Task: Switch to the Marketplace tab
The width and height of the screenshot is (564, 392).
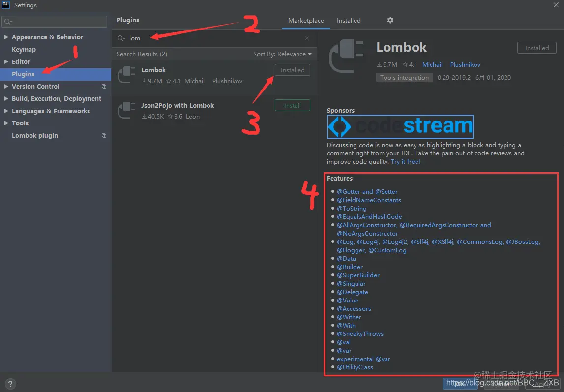Action: (x=306, y=21)
